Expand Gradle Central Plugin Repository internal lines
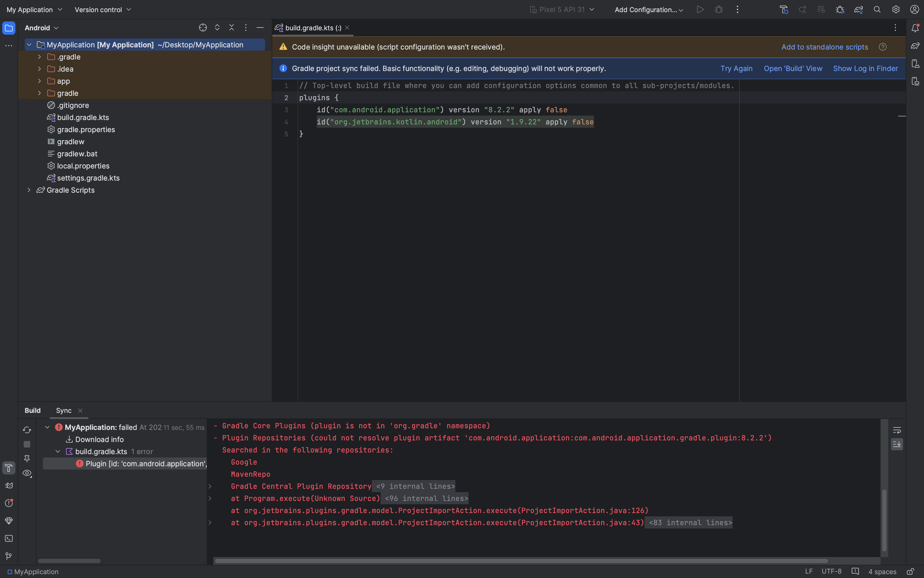 pos(210,486)
